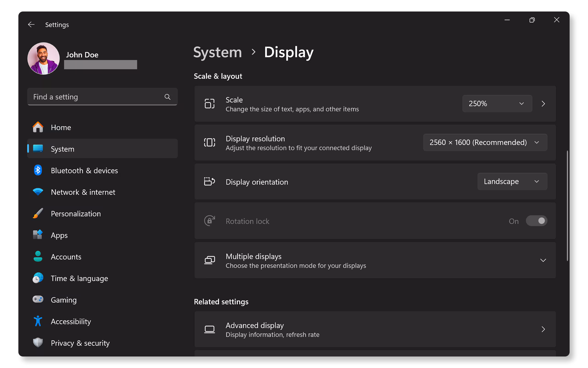The image size is (588, 368).
Task: Click the vertical scrollbar thumb
Action: pos(567,206)
